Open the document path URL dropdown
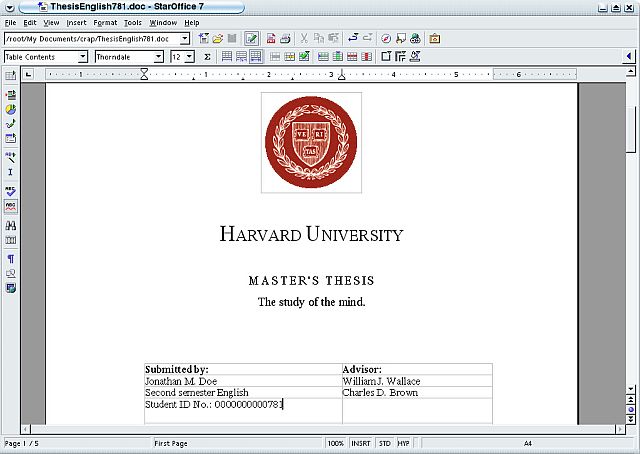The height and width of the screenshot is (454, 640). [185, 39]
